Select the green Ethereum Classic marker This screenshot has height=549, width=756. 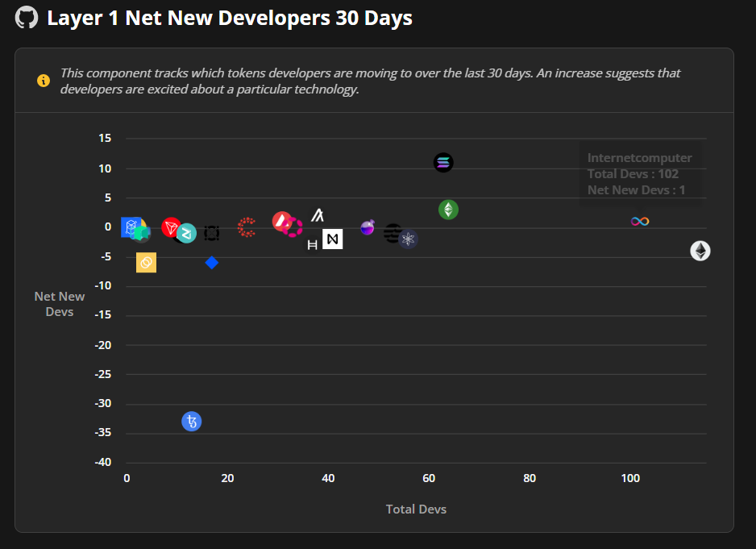pyautogui.click(x=448, y=210)
